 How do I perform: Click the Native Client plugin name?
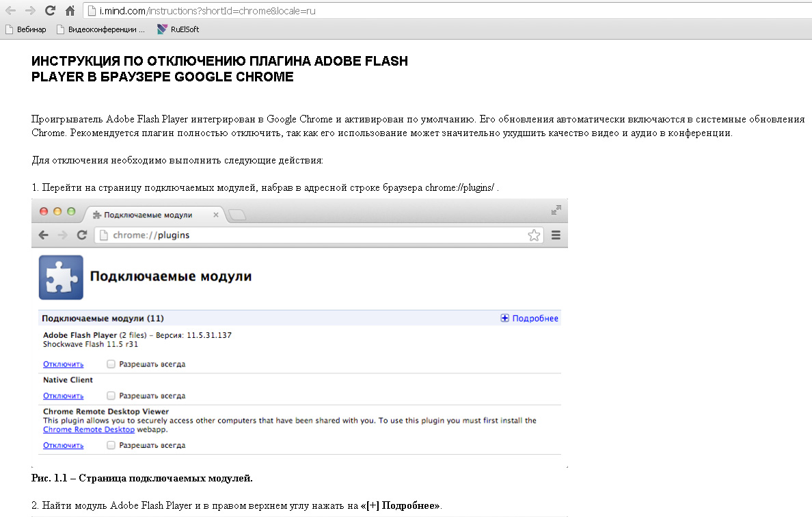68,380
